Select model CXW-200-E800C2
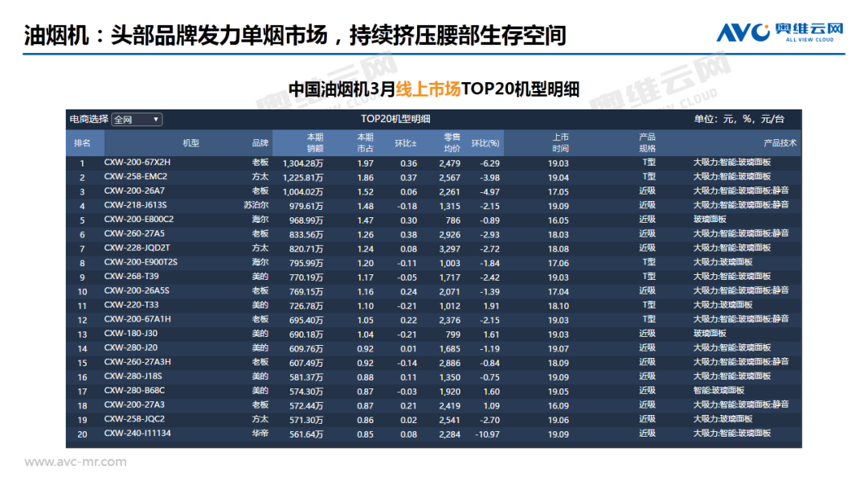 [x=139, y=220]
